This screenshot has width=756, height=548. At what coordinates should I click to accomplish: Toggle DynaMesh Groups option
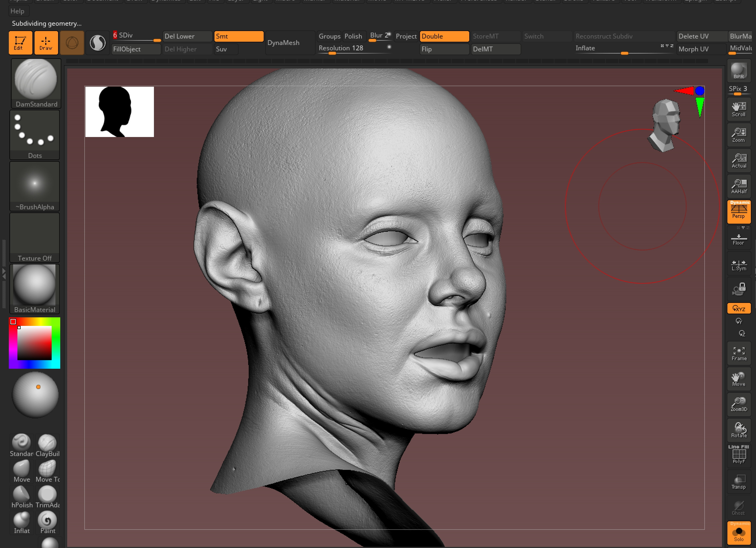tap(329, 36)
